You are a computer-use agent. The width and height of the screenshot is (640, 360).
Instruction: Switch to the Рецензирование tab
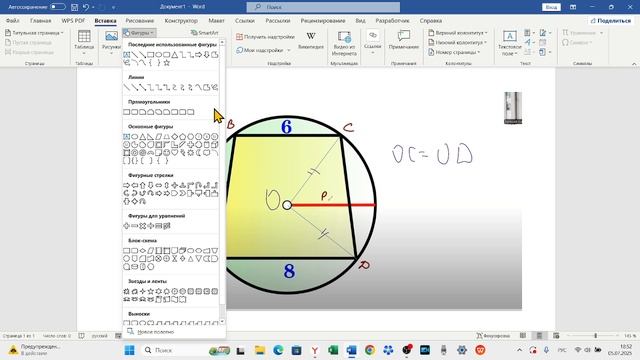coord(323,20)
